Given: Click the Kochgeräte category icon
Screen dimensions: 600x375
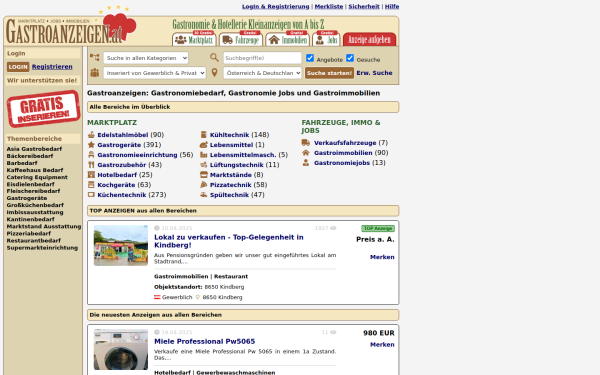Looking at the screenshot, I should pos(91,184).
